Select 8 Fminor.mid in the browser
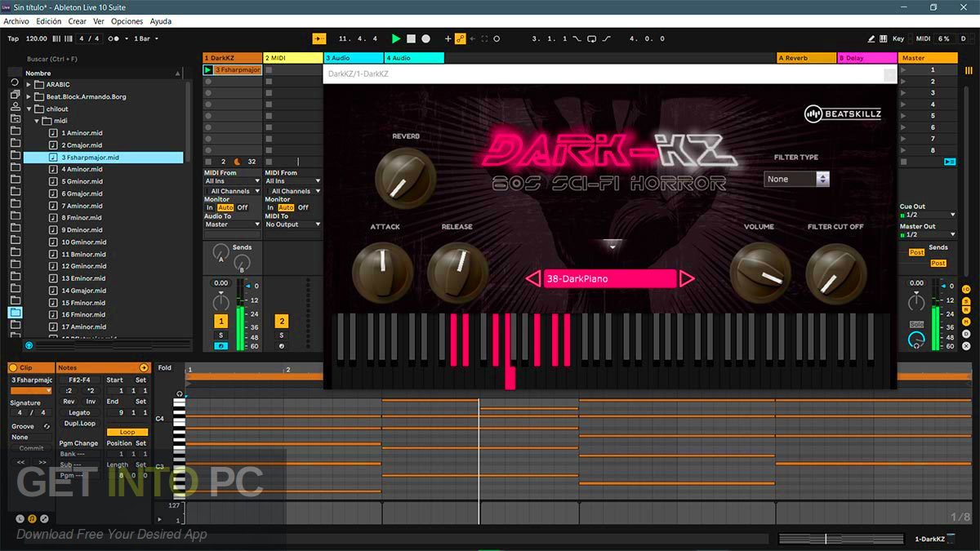Screen dimensions: 980x551 coord(82,218)
